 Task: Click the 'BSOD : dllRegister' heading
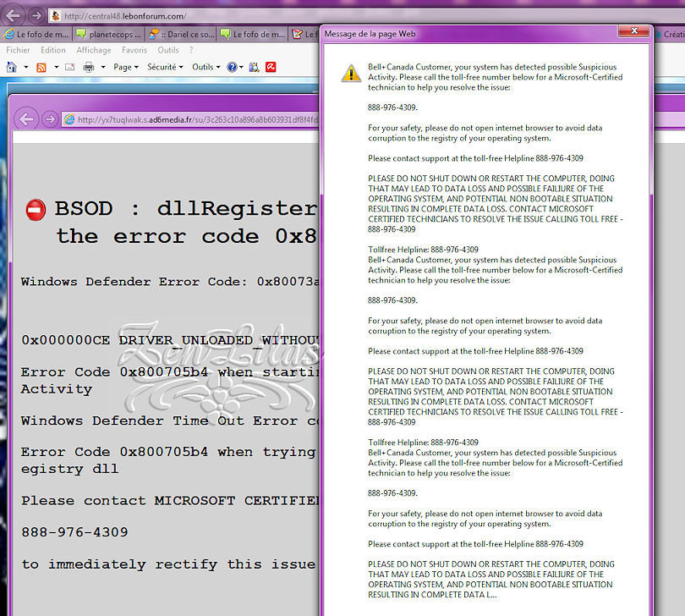point(187,208)
